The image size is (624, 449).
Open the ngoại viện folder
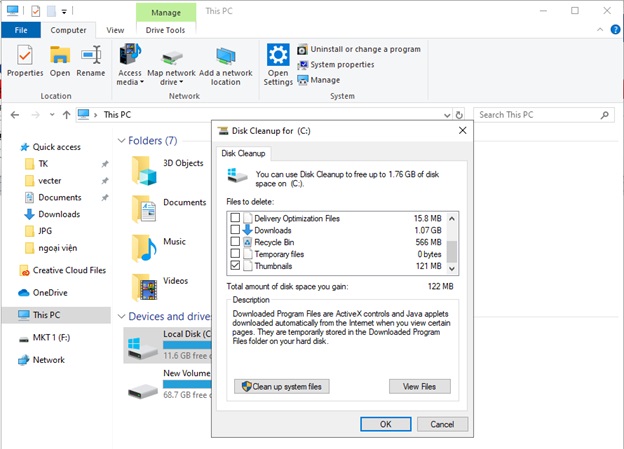click(x=51, y=248)
